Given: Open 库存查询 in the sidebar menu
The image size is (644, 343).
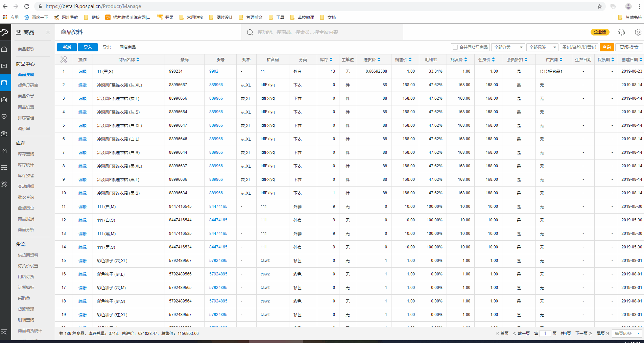Looking at the screenshot, I should click(x=26, y=154).
